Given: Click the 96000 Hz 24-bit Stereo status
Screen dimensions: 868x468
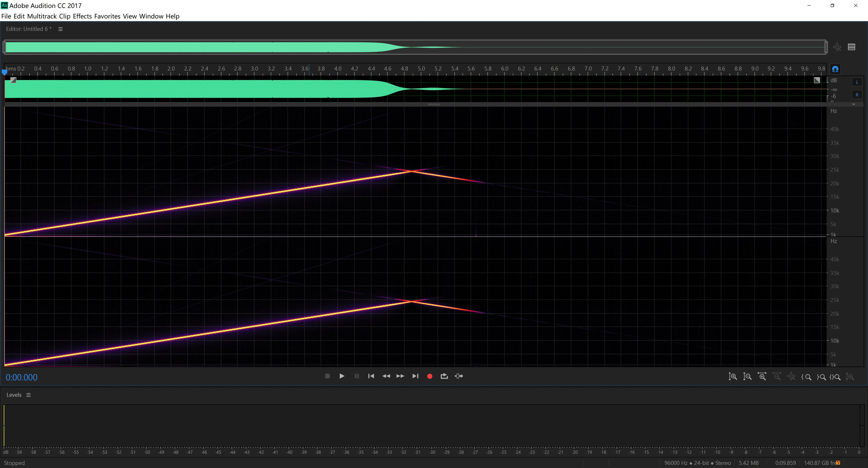Looking at the screenshot, I should click(697, 463).
